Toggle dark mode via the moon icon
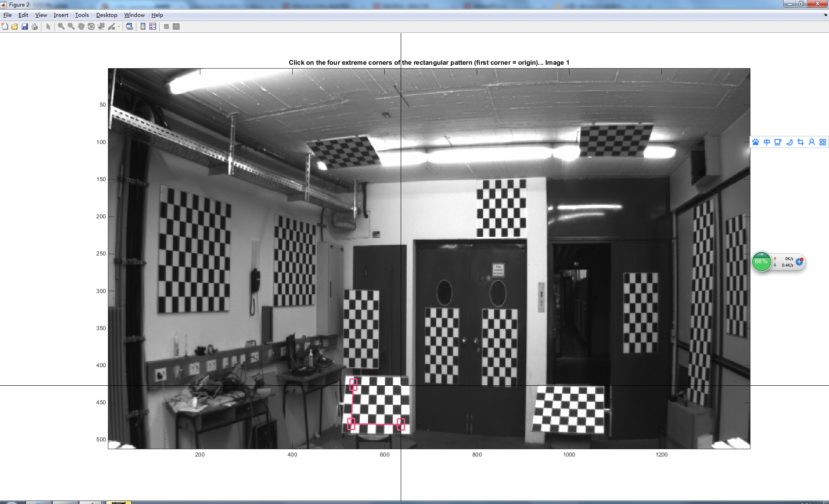 tap(790, 142)
